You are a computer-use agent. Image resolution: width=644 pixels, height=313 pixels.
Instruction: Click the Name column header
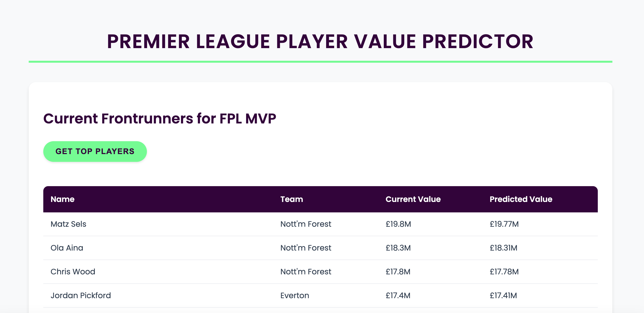click(63, 199)
